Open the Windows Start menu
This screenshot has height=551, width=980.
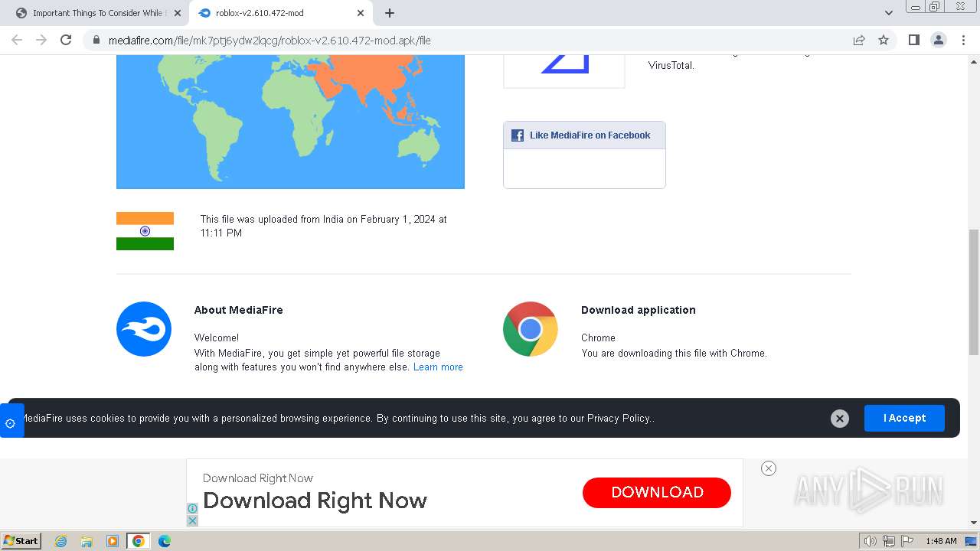[21, 540]
